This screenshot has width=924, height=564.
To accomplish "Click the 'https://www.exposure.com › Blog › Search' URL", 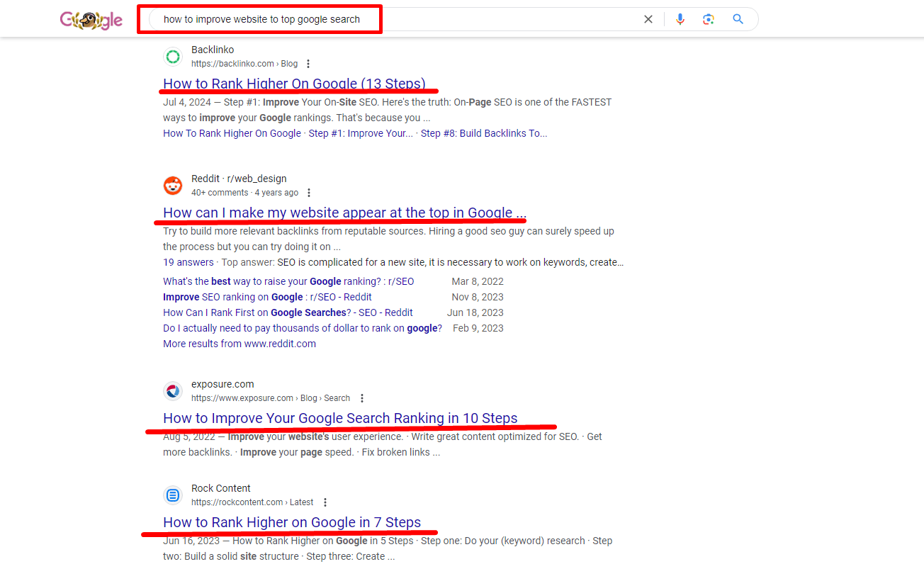I will [x=271, y=398].
